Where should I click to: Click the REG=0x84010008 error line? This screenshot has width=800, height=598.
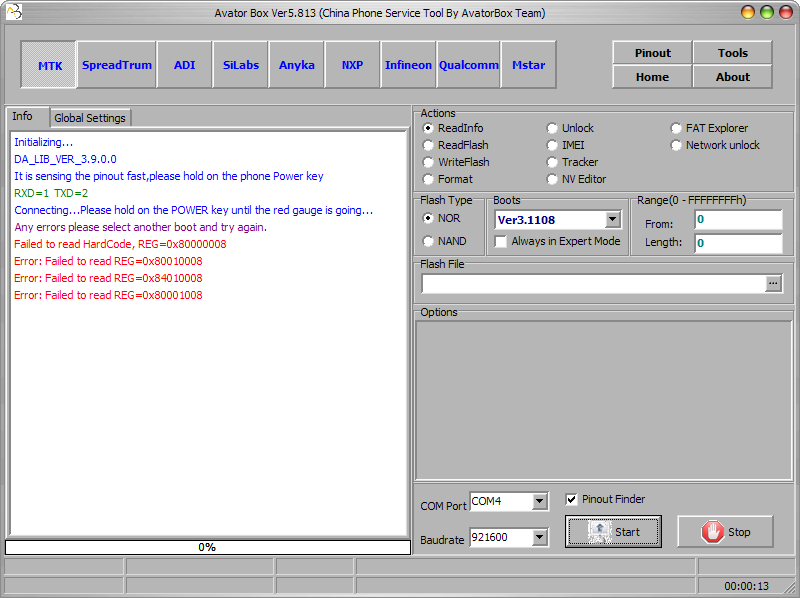[108, 278]
